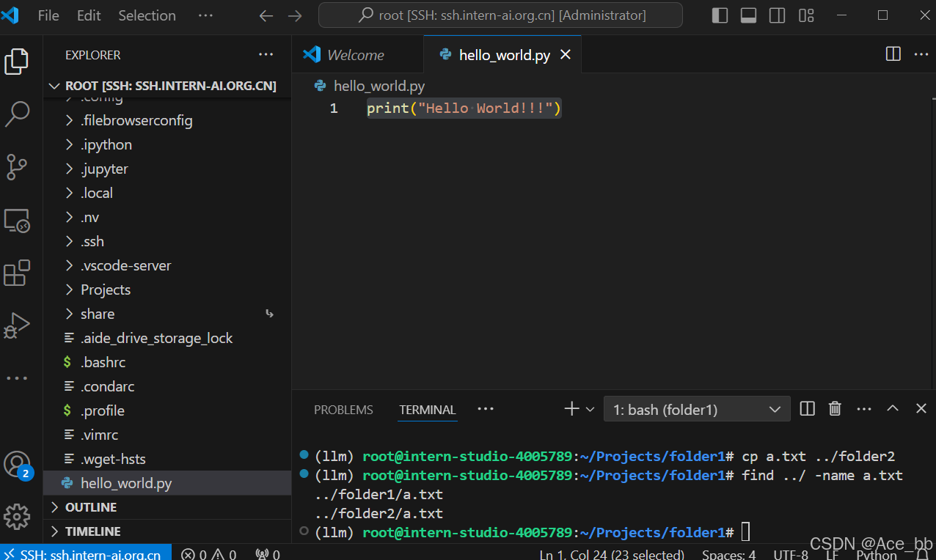Open the Manage settings gear
The height and width of the screenshot is (560, 936).
coord(17,517)
